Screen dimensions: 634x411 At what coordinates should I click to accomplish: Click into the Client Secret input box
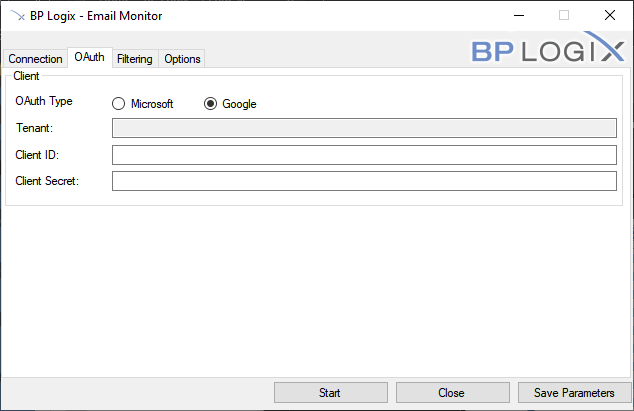(x=364, y=181)
